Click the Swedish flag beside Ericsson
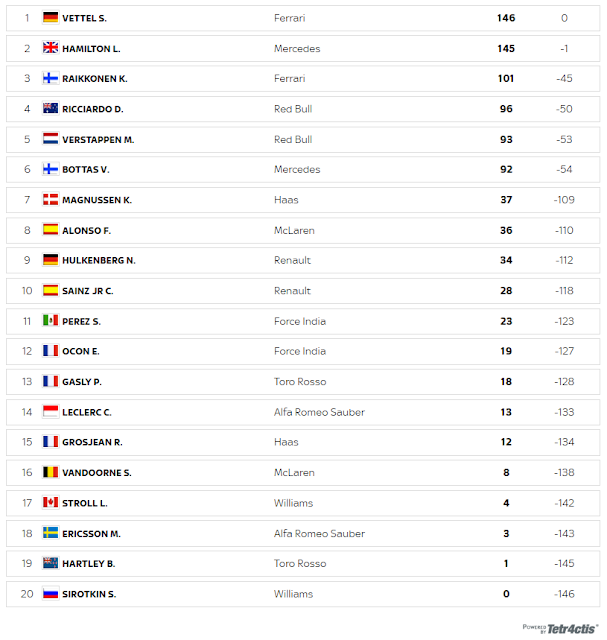This screenshot has height=640, width=607. click(x=51, y=533)
